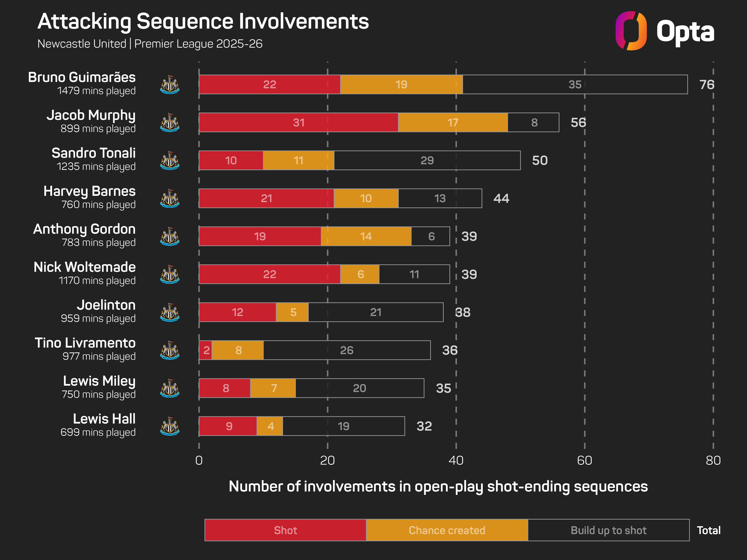This screenshot has width=747, height=560.
Task: Click the red Shot legend swatch
Action: tap(285, 530)
